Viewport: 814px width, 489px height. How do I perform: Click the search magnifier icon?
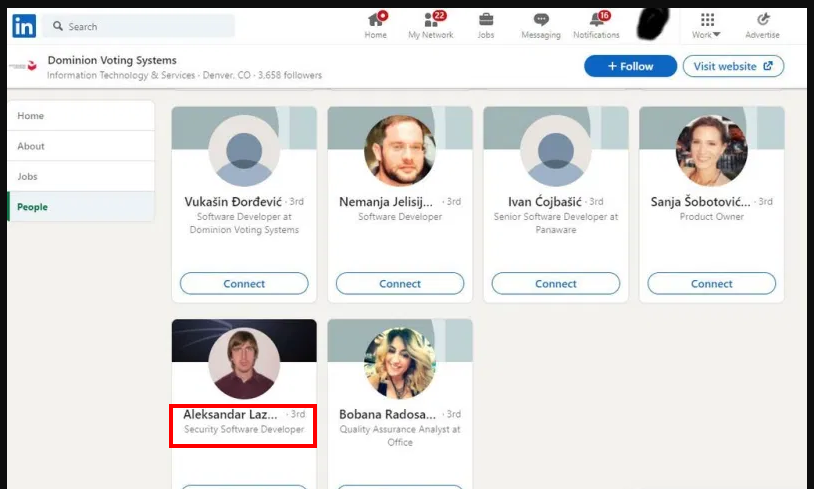click(x=58, y=26)
